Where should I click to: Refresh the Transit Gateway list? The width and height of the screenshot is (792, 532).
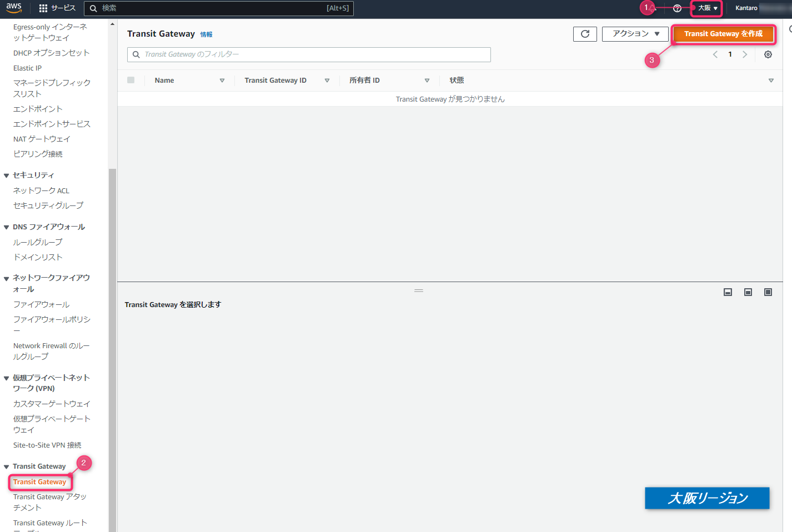tap(585, 34)
